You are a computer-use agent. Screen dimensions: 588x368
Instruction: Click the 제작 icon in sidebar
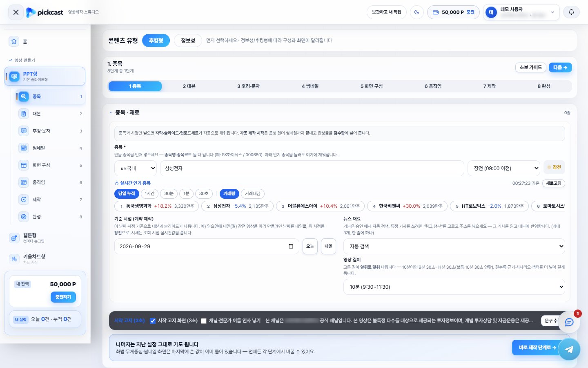(x=24, y=200)
